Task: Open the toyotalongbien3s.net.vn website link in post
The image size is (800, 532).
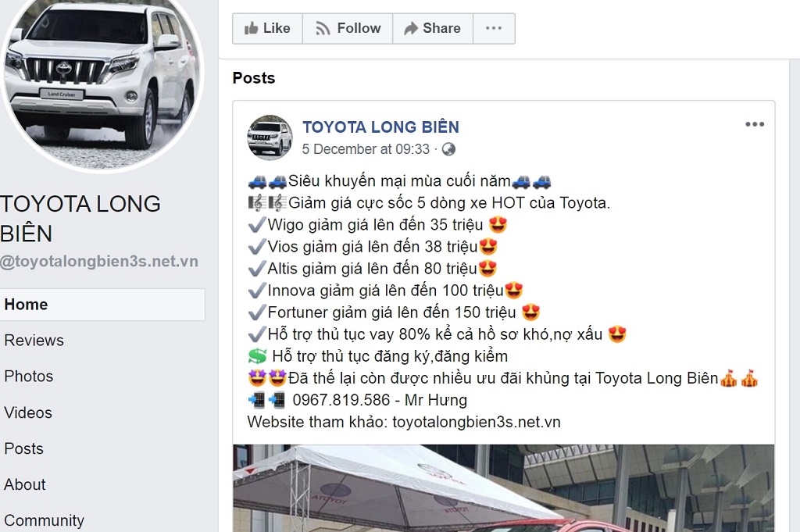Action: 477,423
